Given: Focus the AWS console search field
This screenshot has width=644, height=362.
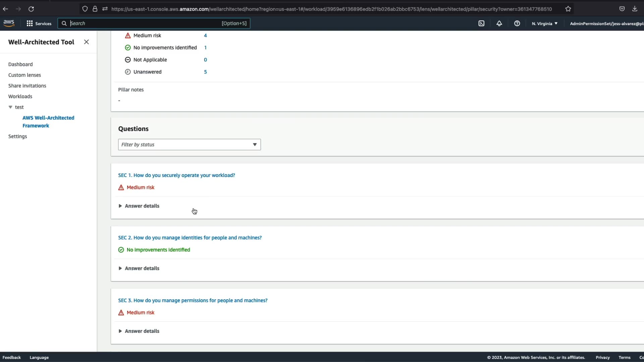Looking at the screenshot, I should pos(144,23).
